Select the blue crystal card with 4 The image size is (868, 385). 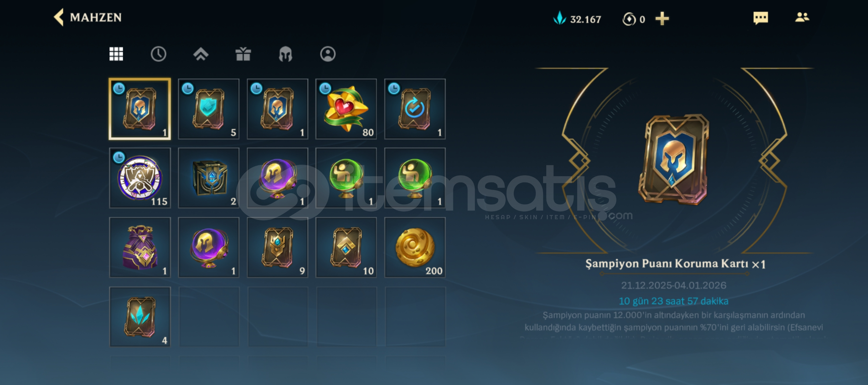[140, 317]
